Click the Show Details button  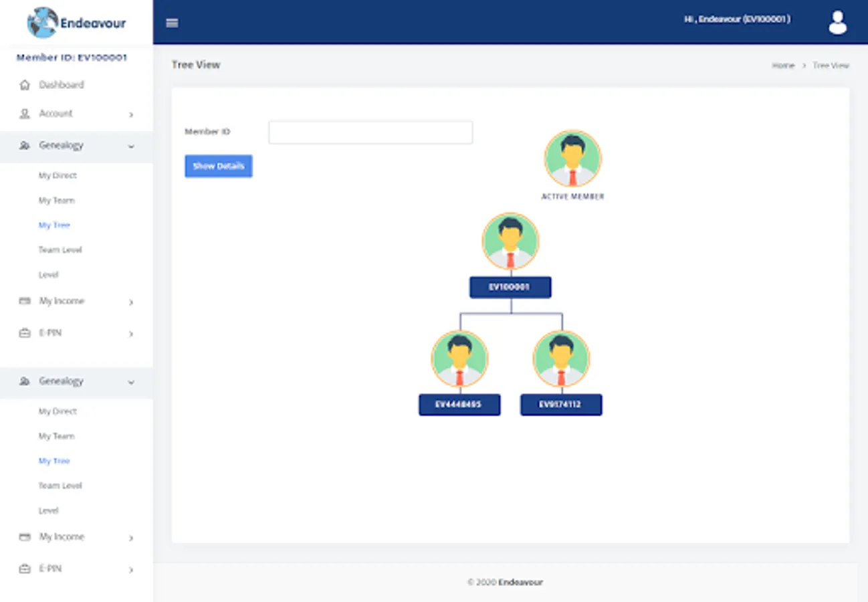pyautogui.click(x=219, y=166)
